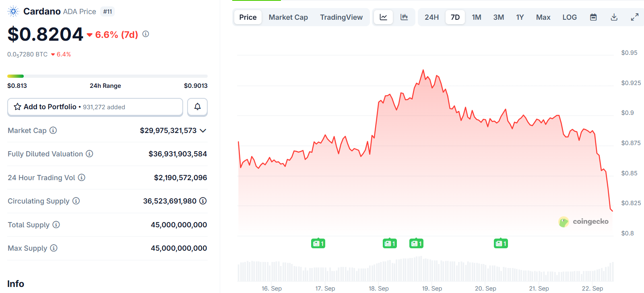The width and height of the screenshot is (644, 293).
Task: Click the $2,190,572,096 trading volume value
Action: (180, 178)
